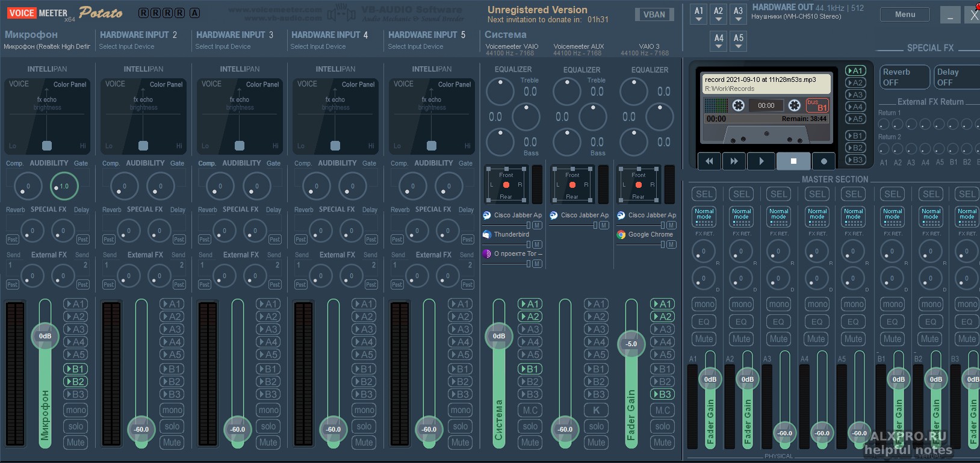Click the Hardware Input 2 Delay knob

pyautogui.click(x=159, y=231)
